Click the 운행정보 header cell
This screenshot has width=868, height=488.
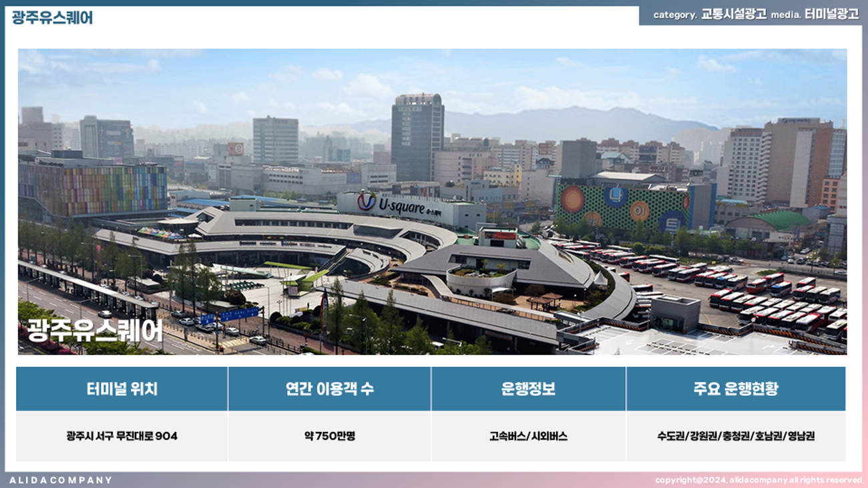(528, 389)
